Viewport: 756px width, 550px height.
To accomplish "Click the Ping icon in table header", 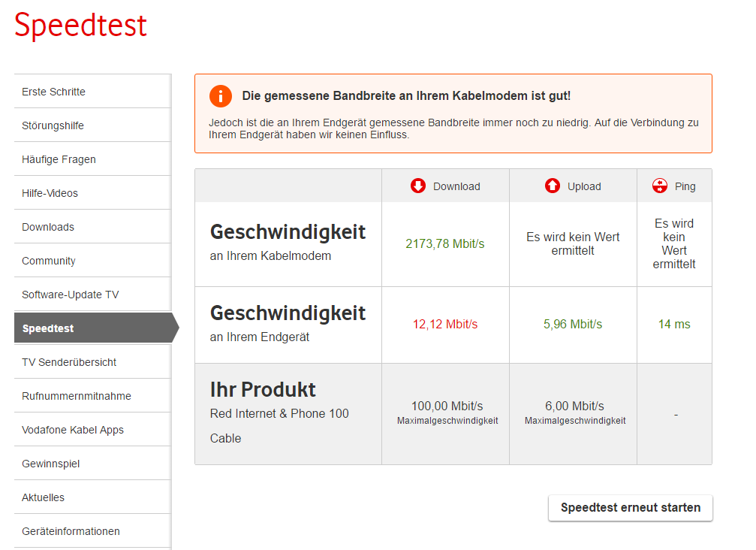I will click(660, 186).
